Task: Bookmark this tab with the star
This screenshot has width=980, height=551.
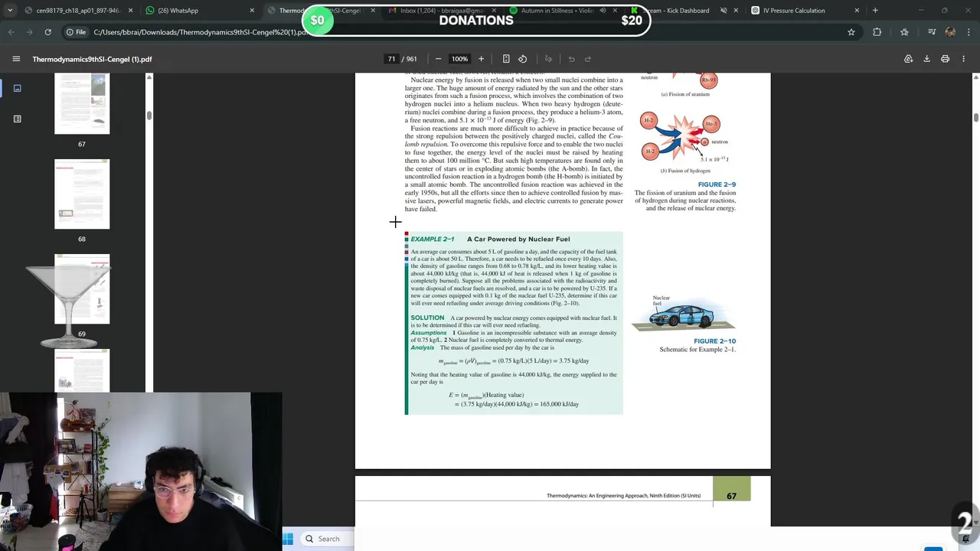Action: pyautogui.click(x=851, y=32)
